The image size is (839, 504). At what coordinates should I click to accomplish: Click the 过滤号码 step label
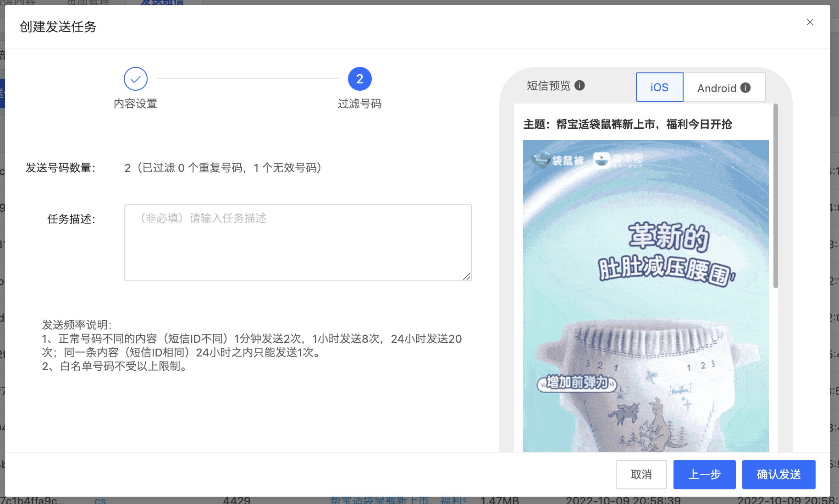[x=360, y=104]
